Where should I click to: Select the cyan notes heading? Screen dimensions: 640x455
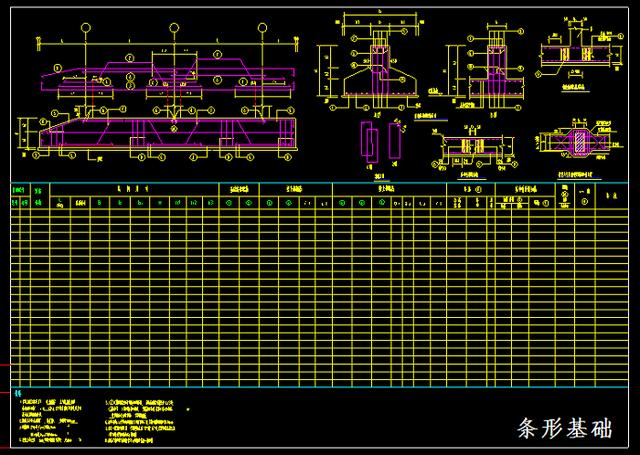coord(18,393)
